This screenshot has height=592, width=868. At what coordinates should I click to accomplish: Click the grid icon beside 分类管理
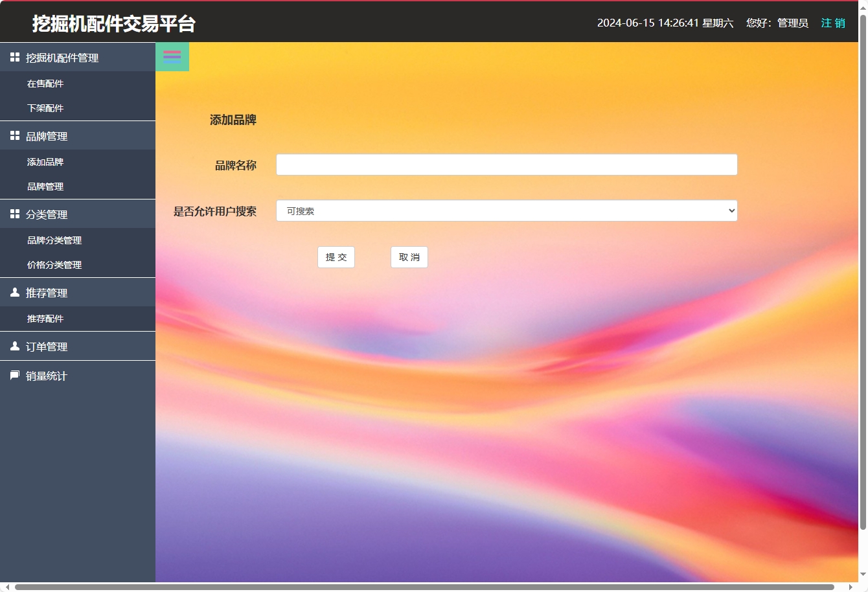pyautogui.click(x=14, y=214)
